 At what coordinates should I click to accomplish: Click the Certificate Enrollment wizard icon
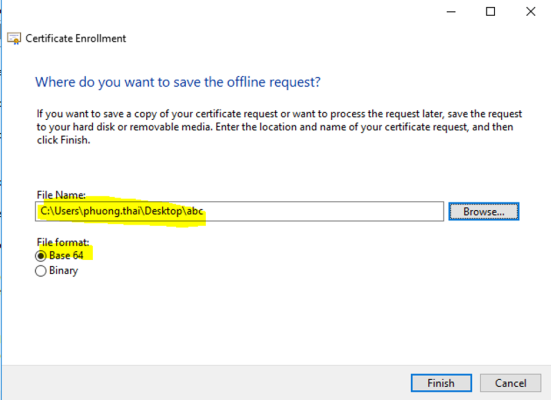[x=14, y=38]
